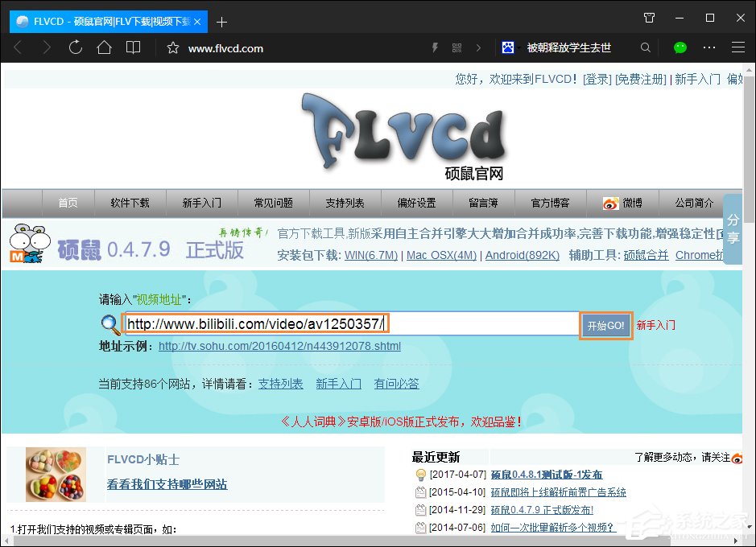
Task: Open the browser menu with three dots
Action: (708, 47)
